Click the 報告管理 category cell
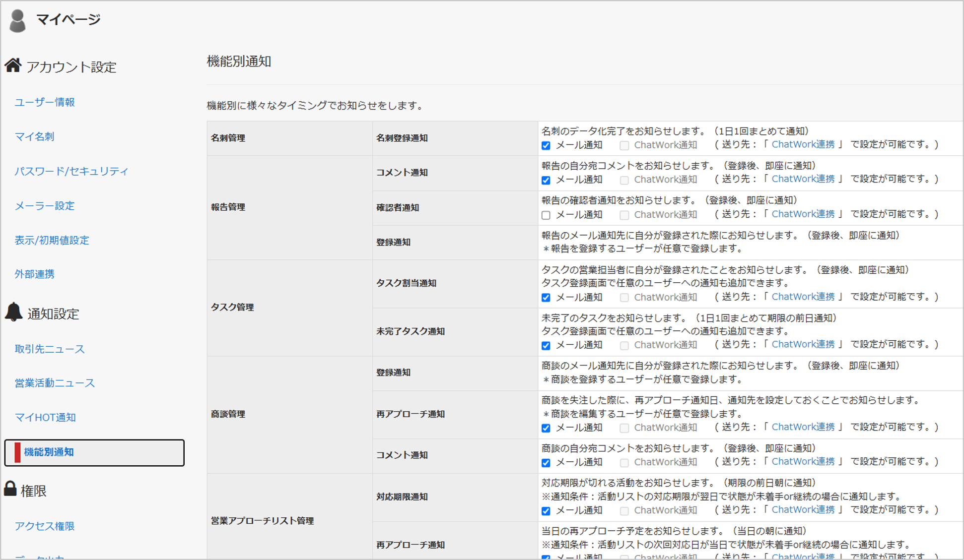Image resolution: width=964 pixels, height=560 pixels. pyautogui.click(x=289, y=208)
